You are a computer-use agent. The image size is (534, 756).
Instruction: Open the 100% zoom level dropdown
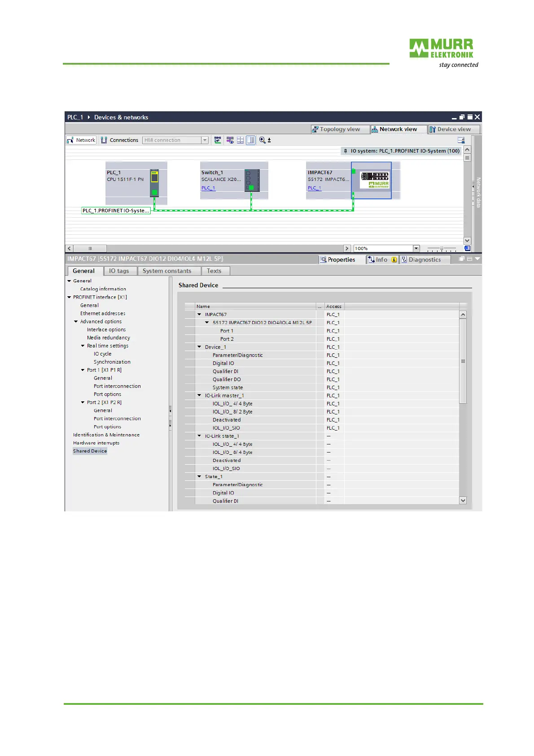(416, 248)
